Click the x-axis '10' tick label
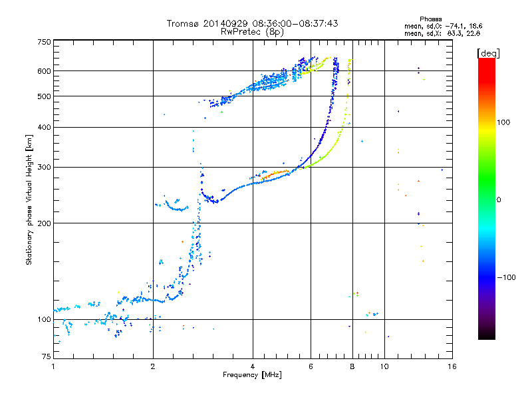 click(x=384, y=366)
